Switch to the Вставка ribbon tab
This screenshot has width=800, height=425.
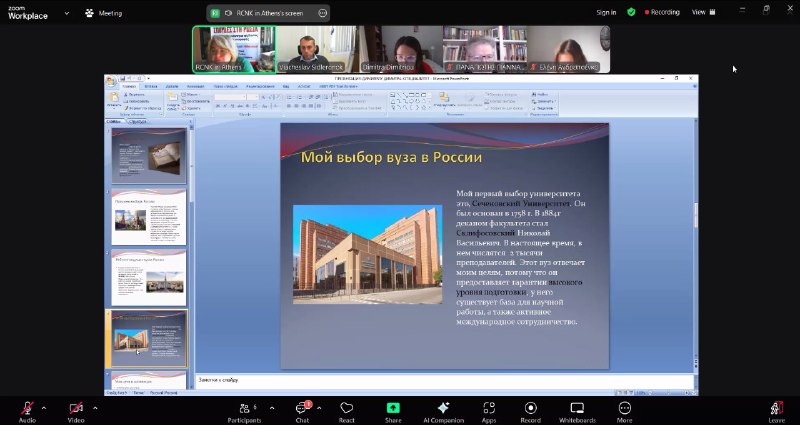coord(151,86)
